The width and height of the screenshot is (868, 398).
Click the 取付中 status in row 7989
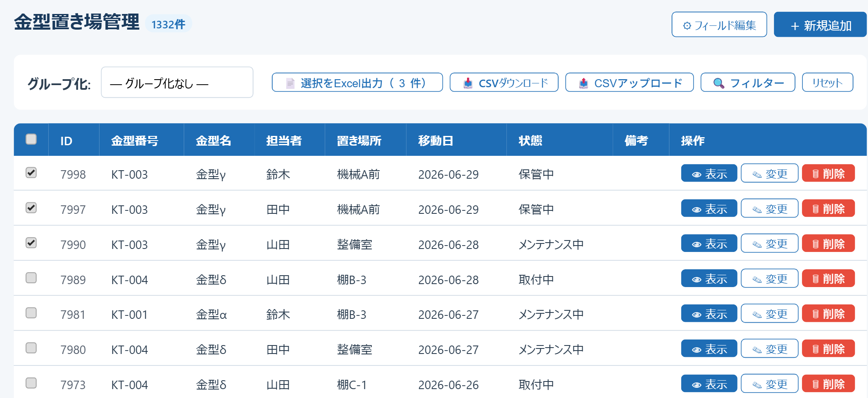click(x=536, y=279)
